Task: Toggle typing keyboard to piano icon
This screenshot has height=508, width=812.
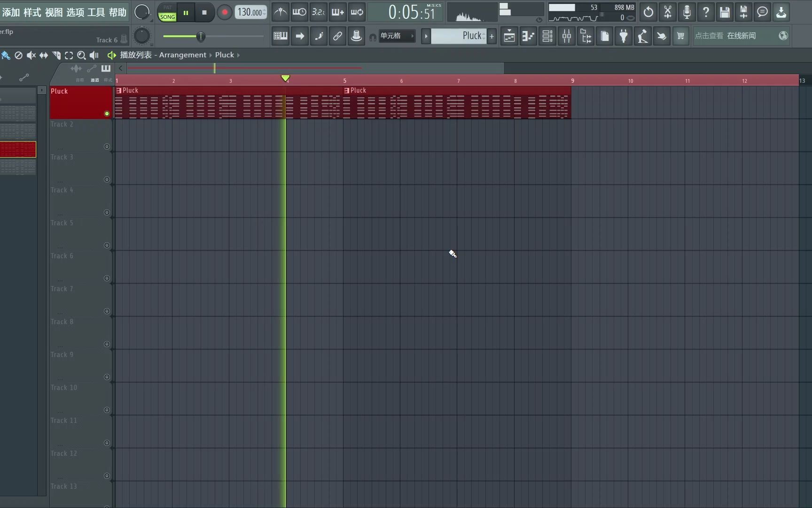Action: (x=281, y=36)
